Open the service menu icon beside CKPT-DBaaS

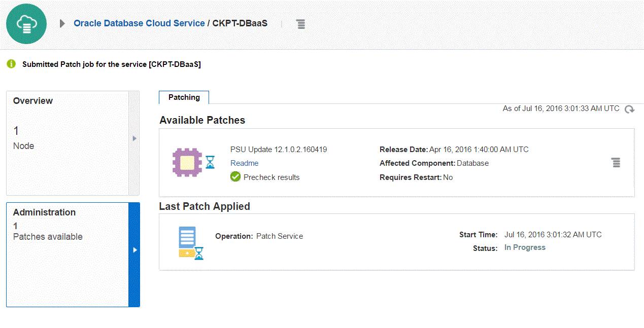pyautogui.click(x=301, y=24)
